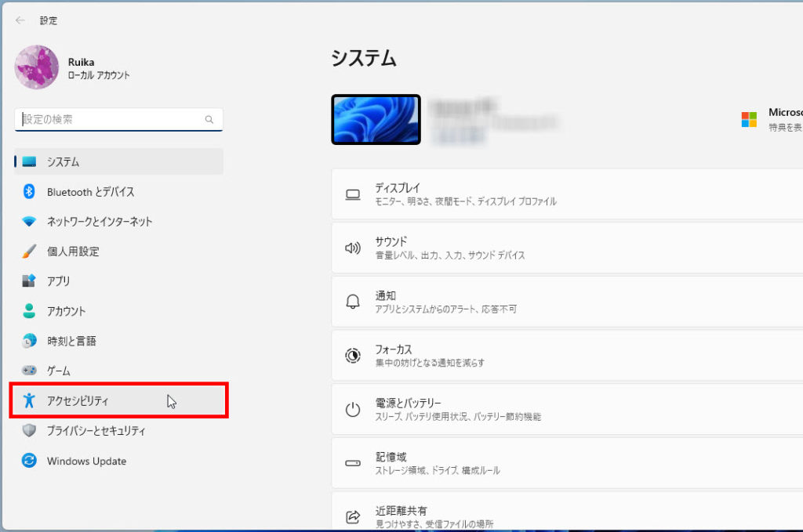Click the アカウント person icon
This screenshot has width=803, height=532.
tap(29, 311)
